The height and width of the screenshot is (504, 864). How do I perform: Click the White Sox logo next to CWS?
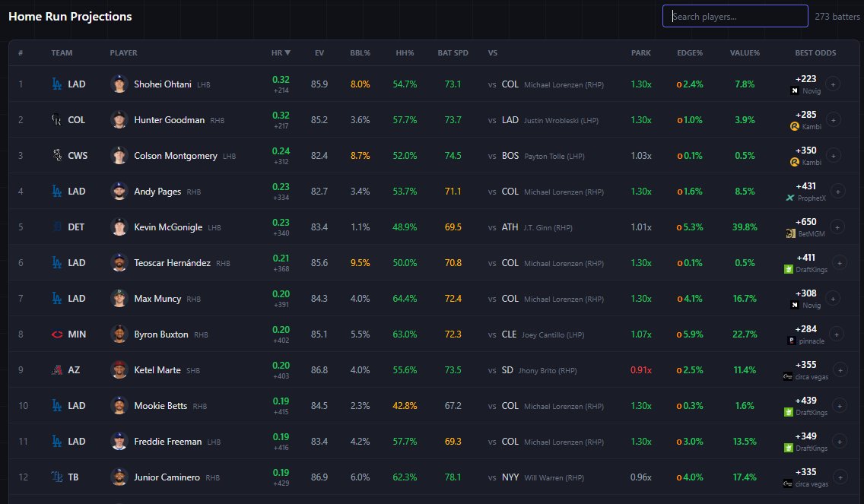click(57, 155)
